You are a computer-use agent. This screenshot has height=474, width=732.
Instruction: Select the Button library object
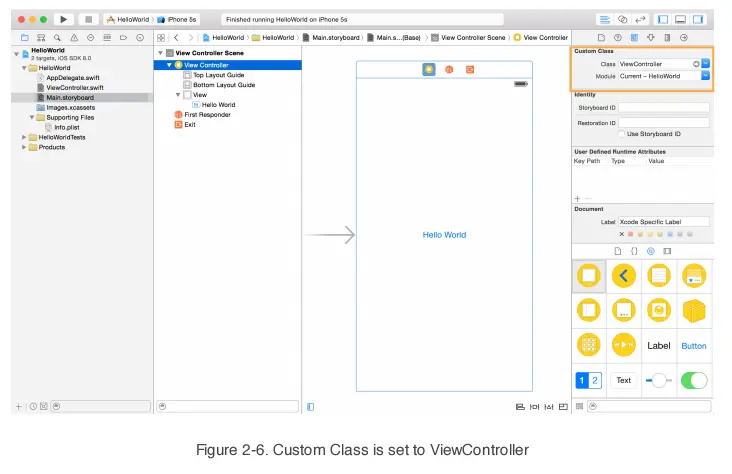(x=694, y=346)
